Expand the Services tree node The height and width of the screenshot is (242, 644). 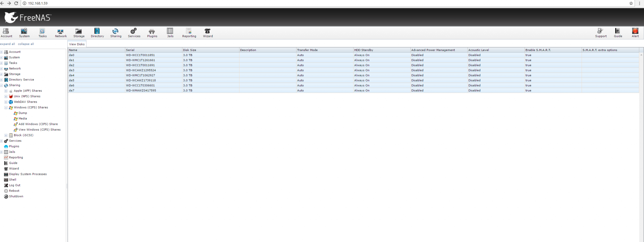[x=1, y=141]
